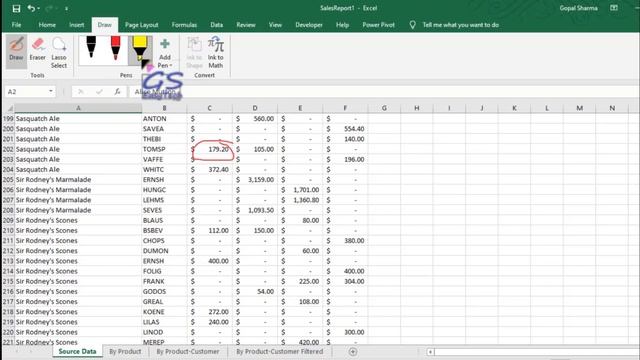Click the Add Pen button
640x360 pixels.
click(165, 53)
